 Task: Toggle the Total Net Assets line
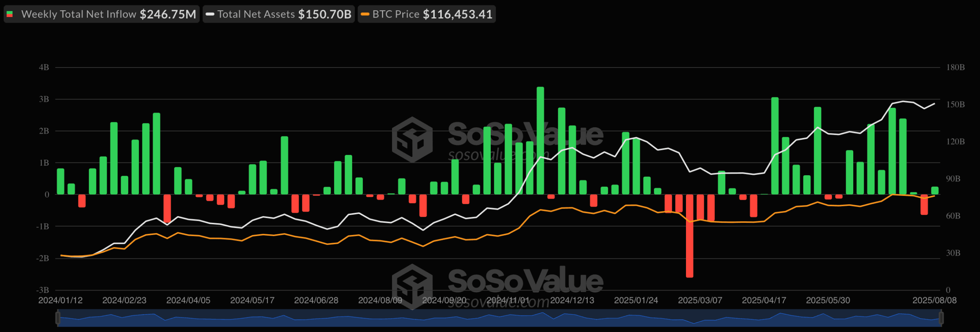pos(279,14)
